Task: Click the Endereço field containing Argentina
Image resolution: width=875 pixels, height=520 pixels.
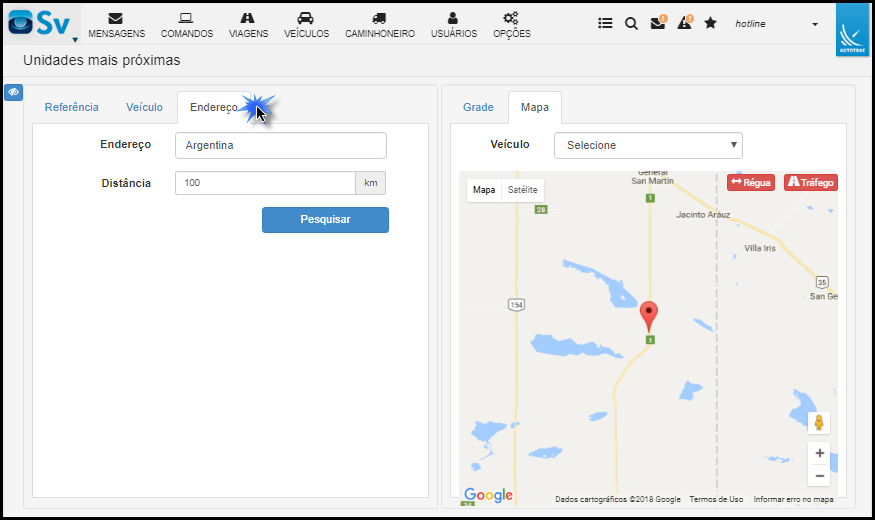Action: click(281, 145)
